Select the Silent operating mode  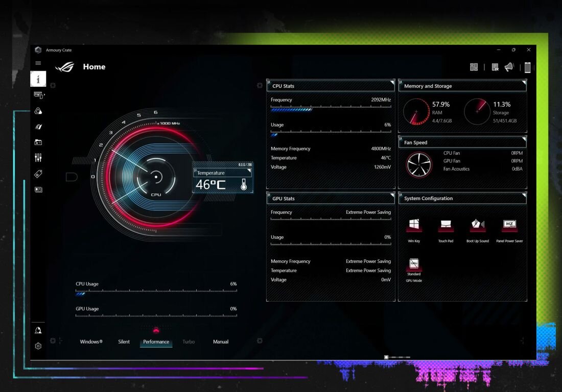pyautogui.click(x=124, y=342)
